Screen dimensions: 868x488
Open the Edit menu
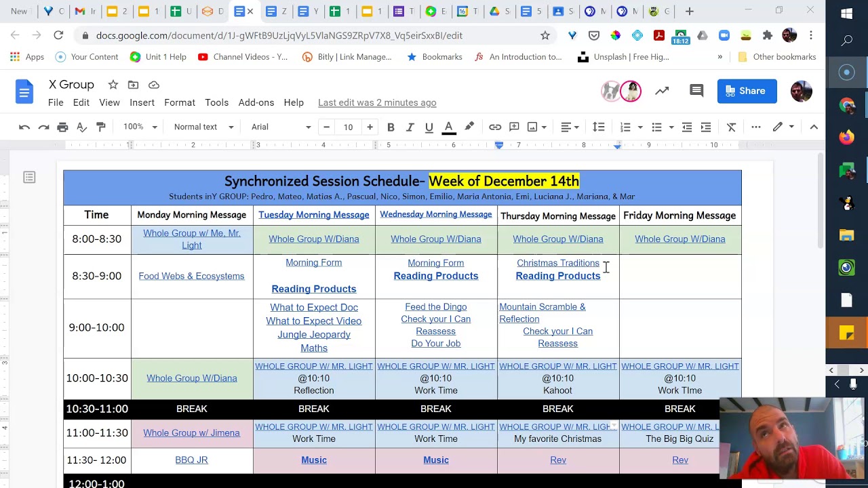click(81, 102)
